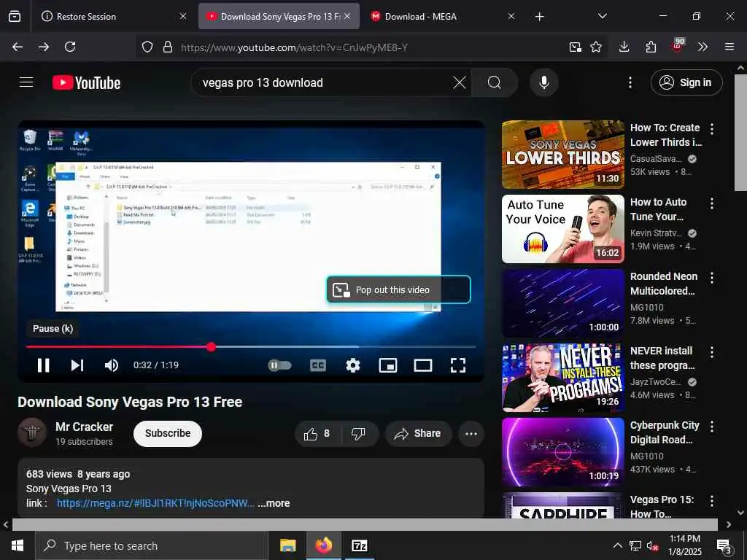The image size is (747, 560).
Task: Open the extensions puzzle icon
Action: tap(651, 47)
